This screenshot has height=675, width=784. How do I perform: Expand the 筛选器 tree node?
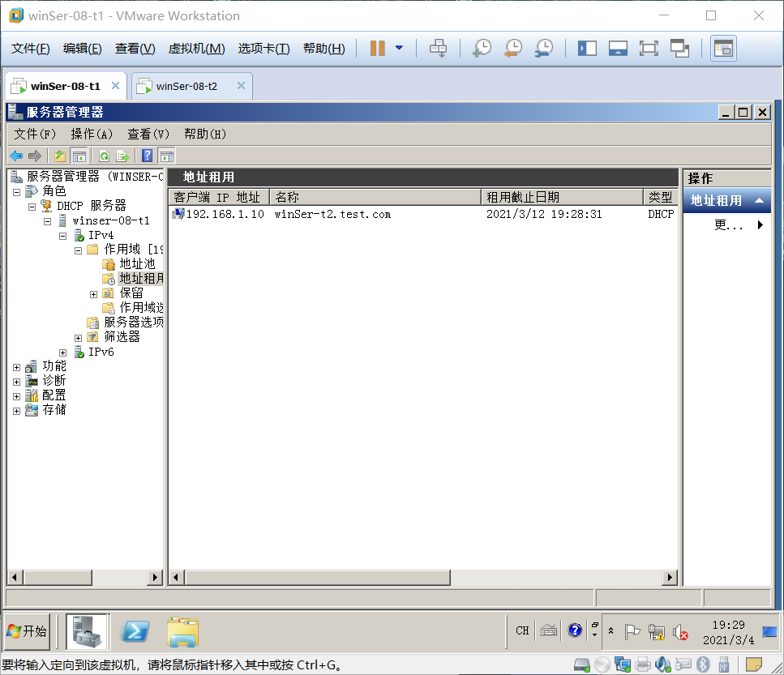point(78,338)
